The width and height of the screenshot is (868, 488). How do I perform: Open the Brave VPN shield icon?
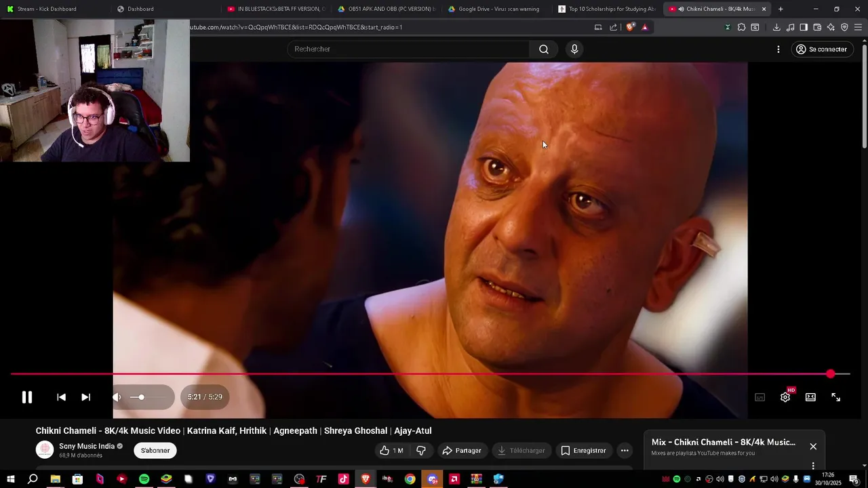844,27
